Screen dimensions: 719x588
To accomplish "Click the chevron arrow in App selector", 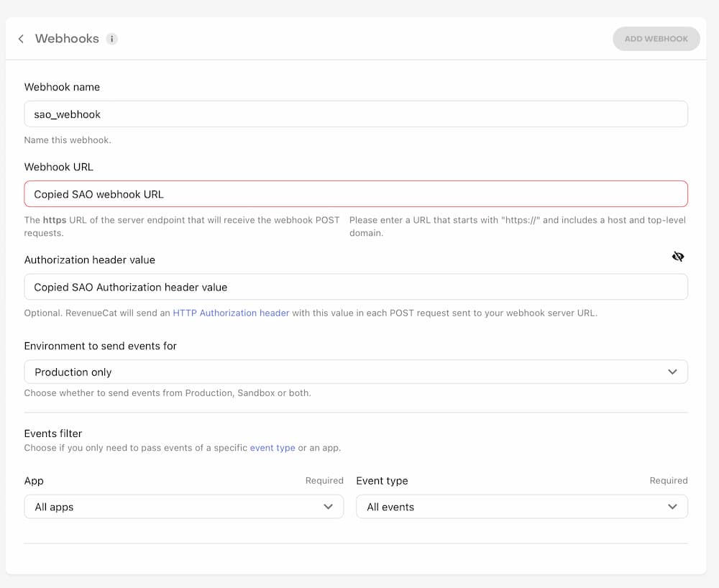I will click(x=329, y=507).
